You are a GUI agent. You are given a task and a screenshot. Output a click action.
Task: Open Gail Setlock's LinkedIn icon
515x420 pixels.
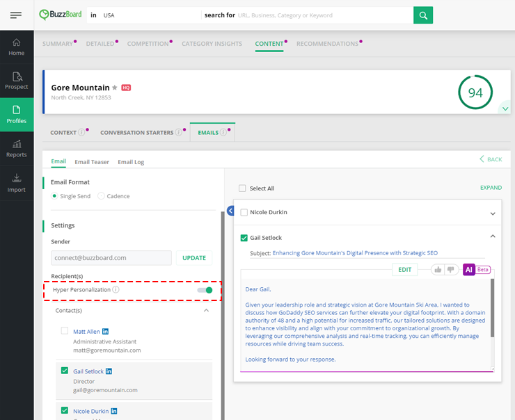pyautogui.click(x=109, y=371)
